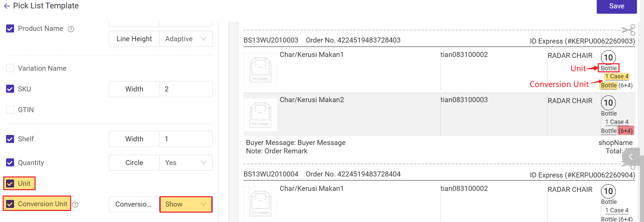Open the Quantity Circle Yes dropdown

(x=186, y=163)
